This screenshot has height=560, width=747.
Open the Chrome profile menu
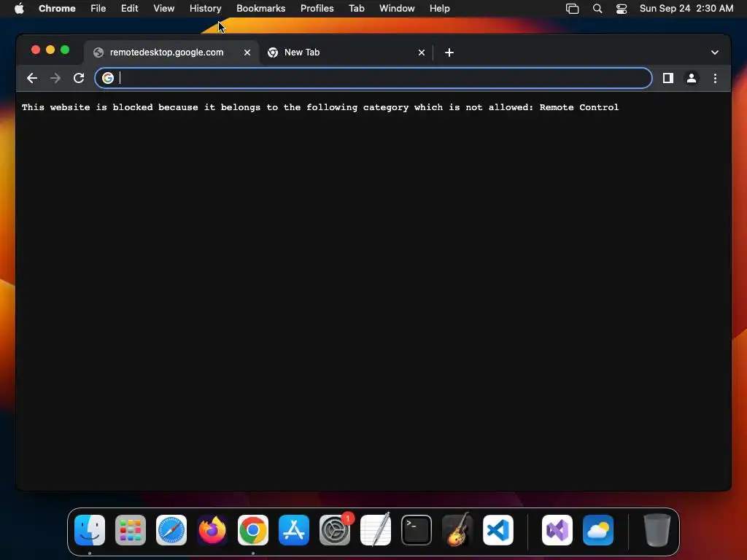(692, 78)
